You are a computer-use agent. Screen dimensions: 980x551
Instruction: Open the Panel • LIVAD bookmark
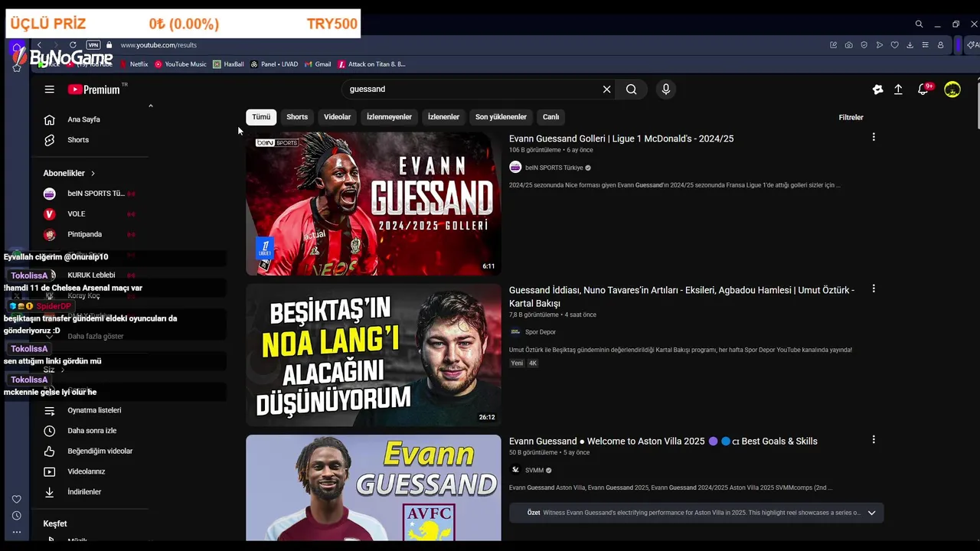coord(274,64)
